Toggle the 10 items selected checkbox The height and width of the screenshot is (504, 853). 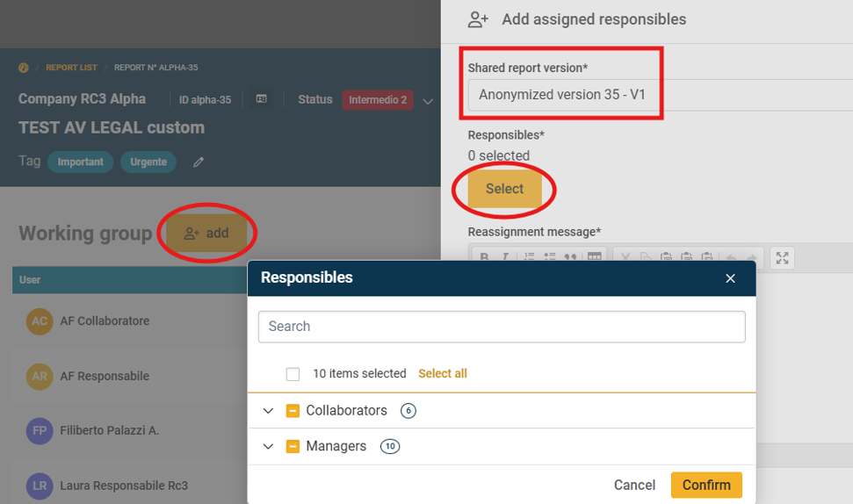pyautogui.click(x=293, y=374)
